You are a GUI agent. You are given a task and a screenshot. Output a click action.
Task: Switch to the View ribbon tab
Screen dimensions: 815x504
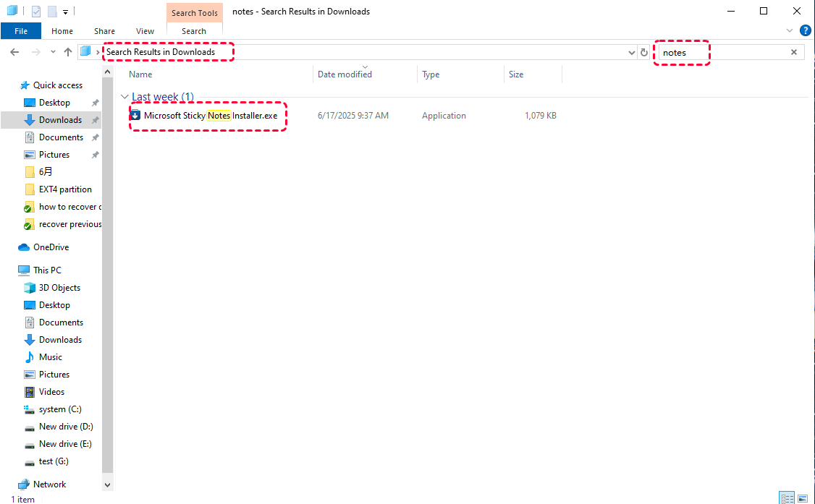pos(145,31)
